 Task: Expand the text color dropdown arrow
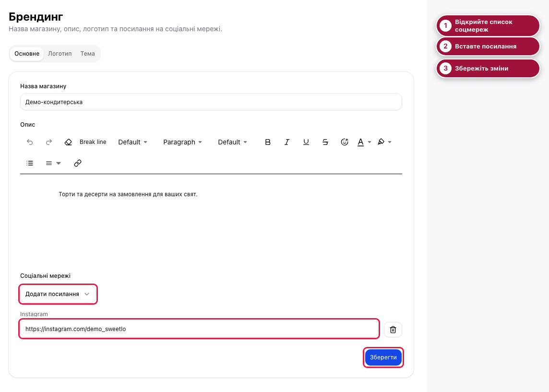click(370, 142)
